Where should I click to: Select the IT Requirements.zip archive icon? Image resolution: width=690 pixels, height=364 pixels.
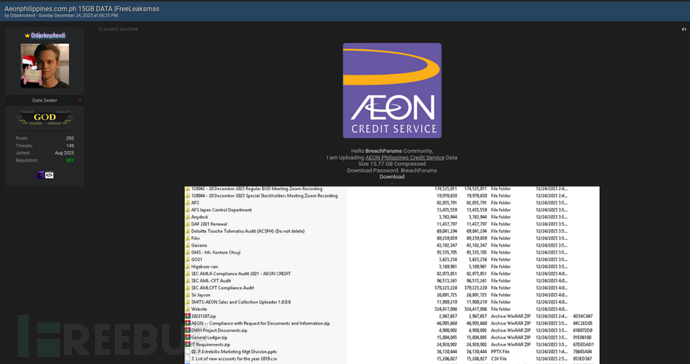pyautogui.click(x=188, y=344)
